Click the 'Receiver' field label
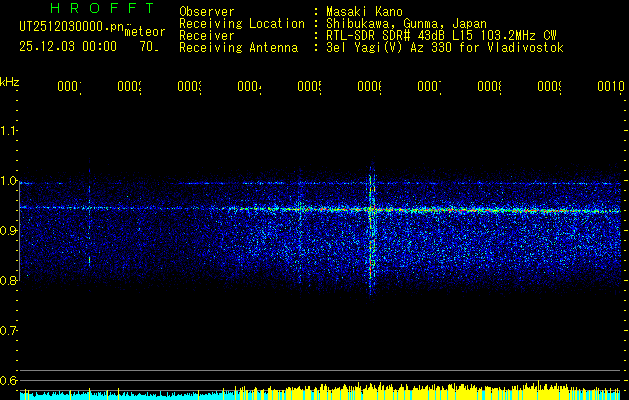Viewport: 629px width, 400px height. coord(207,36)
